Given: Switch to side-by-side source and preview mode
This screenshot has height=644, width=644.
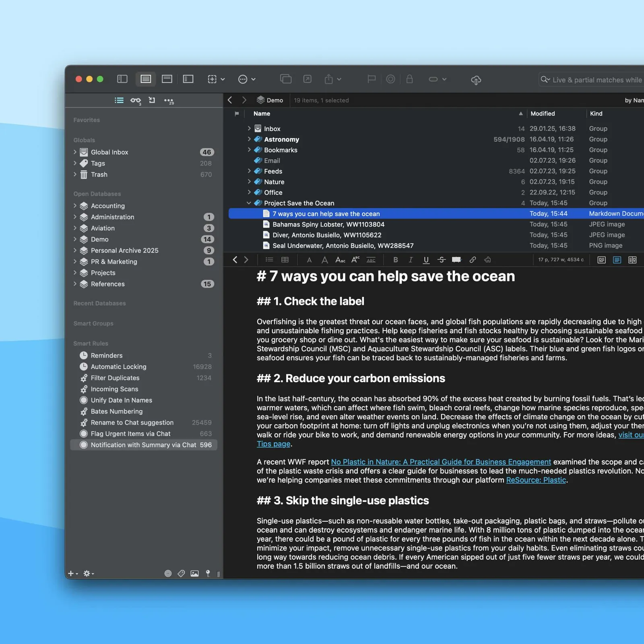Looking at the screenshot, I should pos(632,260).
